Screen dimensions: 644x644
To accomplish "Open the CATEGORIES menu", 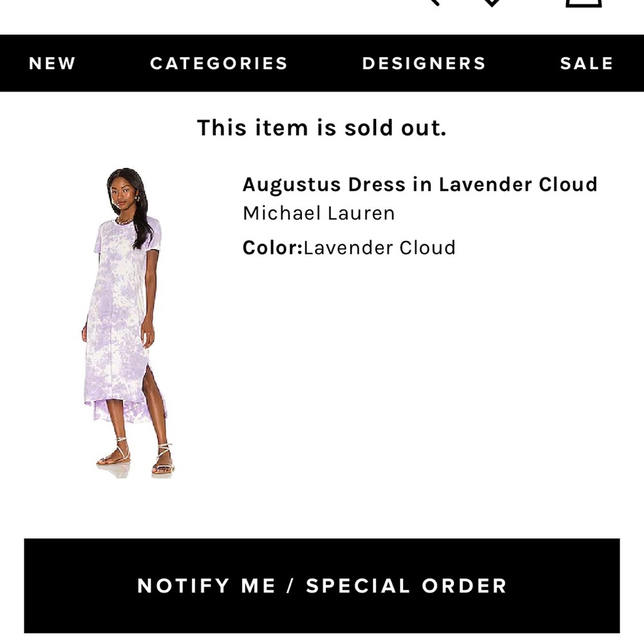I will [218, 62].
